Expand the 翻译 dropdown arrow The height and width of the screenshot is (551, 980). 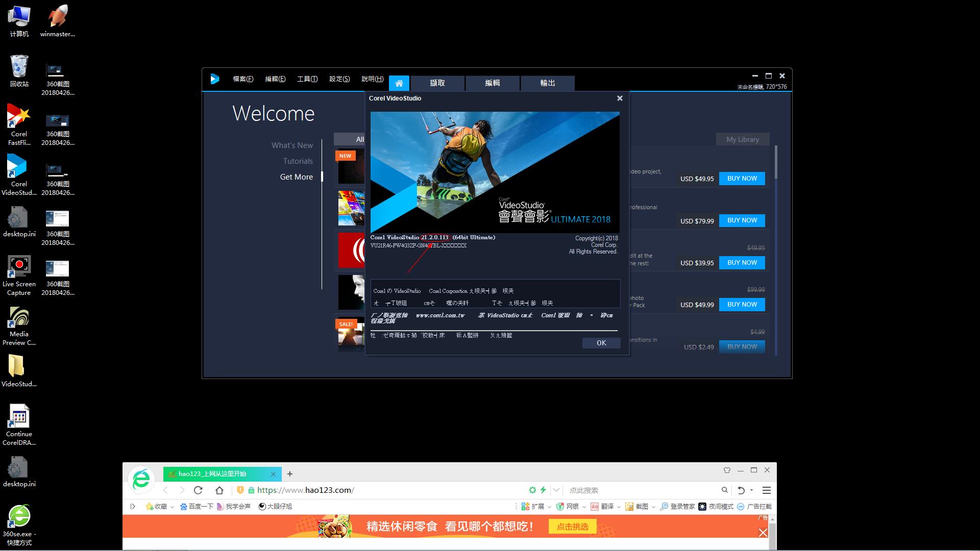coord(619,507)
